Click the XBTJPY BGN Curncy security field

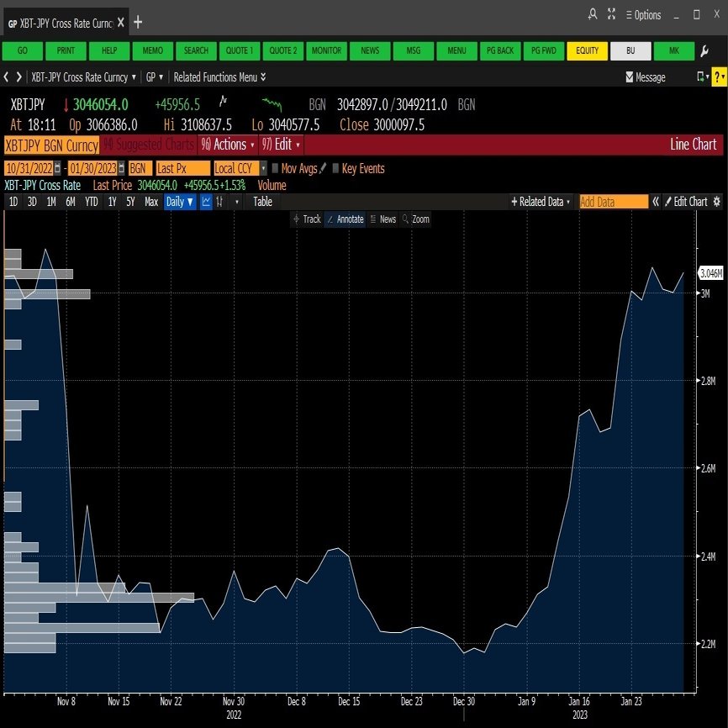coord(51,145)
